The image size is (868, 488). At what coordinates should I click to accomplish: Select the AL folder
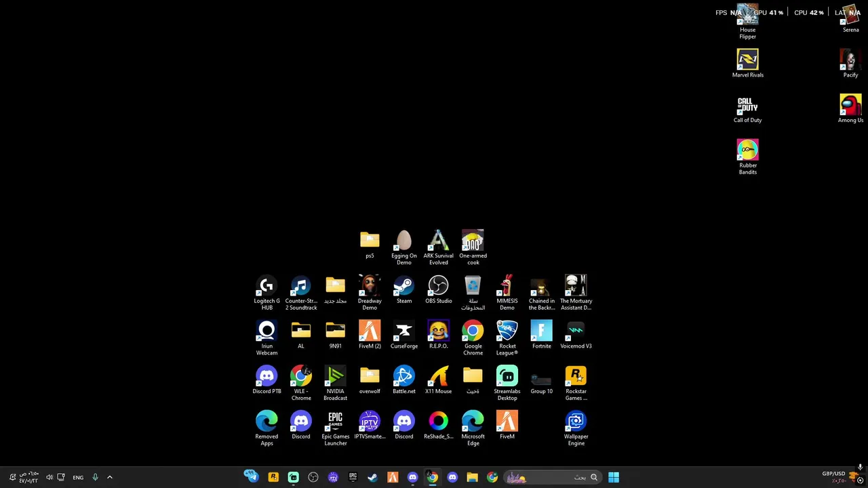pos(301,335)
